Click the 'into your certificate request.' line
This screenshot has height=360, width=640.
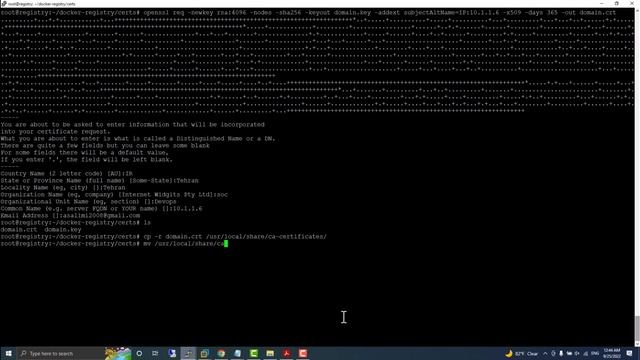click(x=55, y=132)
